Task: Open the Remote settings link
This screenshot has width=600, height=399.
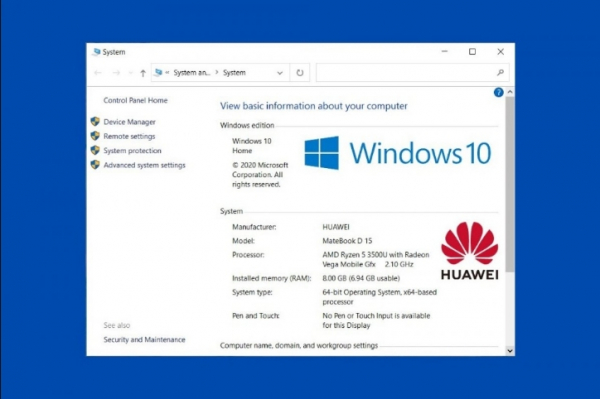Action: [129, 136]
